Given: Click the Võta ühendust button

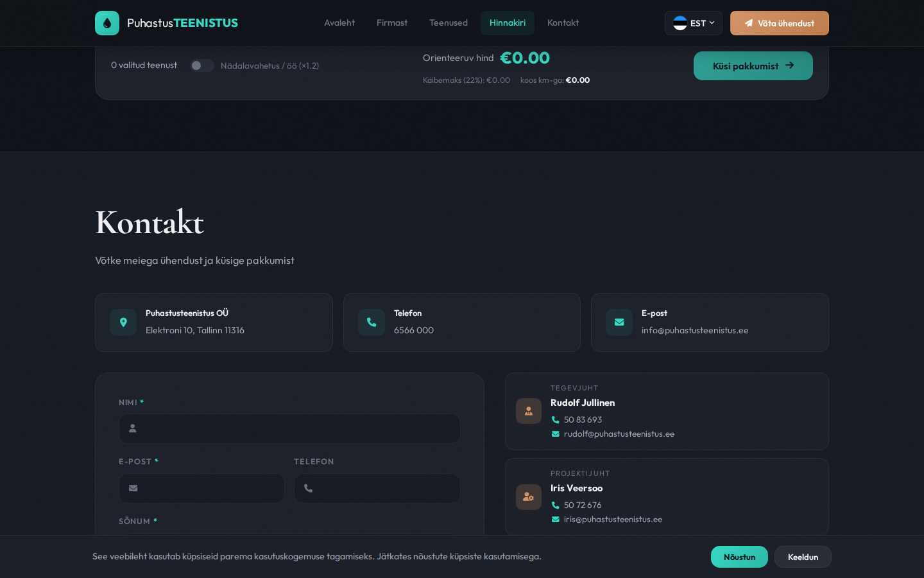Looking at the screenshot, I should (780, 23).
